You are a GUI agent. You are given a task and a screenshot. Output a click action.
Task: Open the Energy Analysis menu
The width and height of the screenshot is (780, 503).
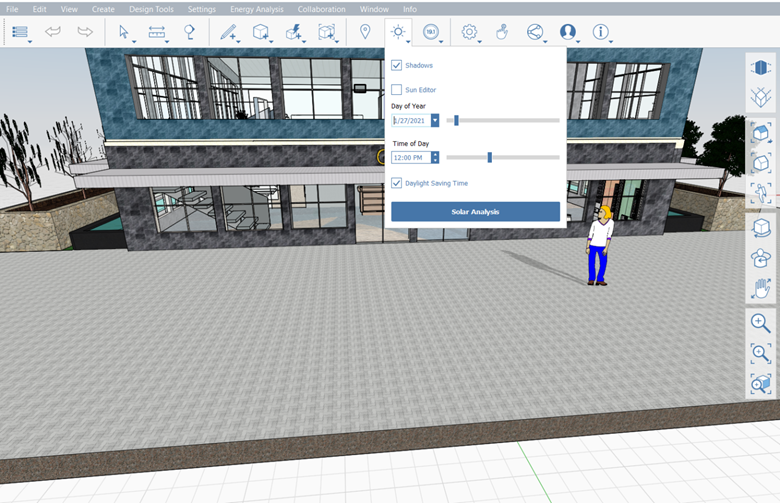coord(257,9)
